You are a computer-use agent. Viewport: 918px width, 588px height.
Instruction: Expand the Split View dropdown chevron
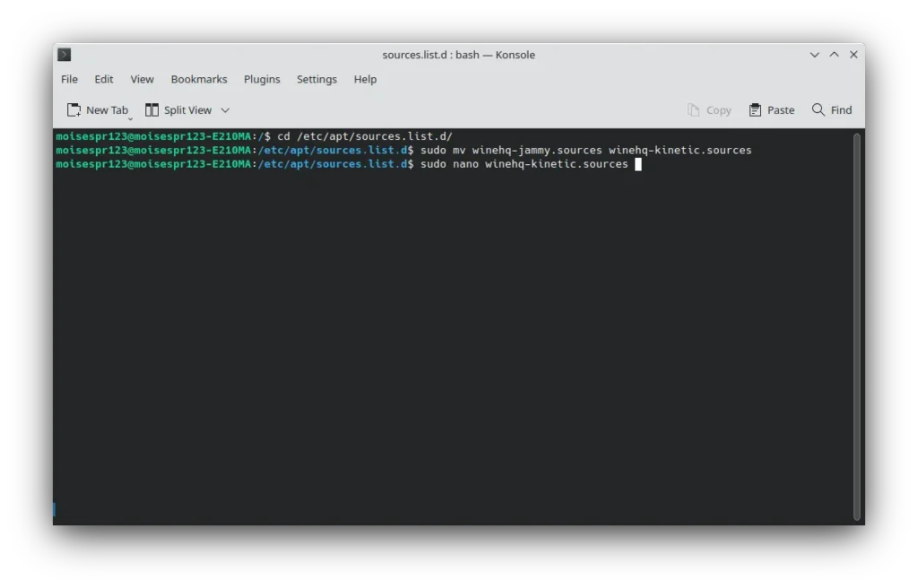pyautogui.click(x=225, y=110)
